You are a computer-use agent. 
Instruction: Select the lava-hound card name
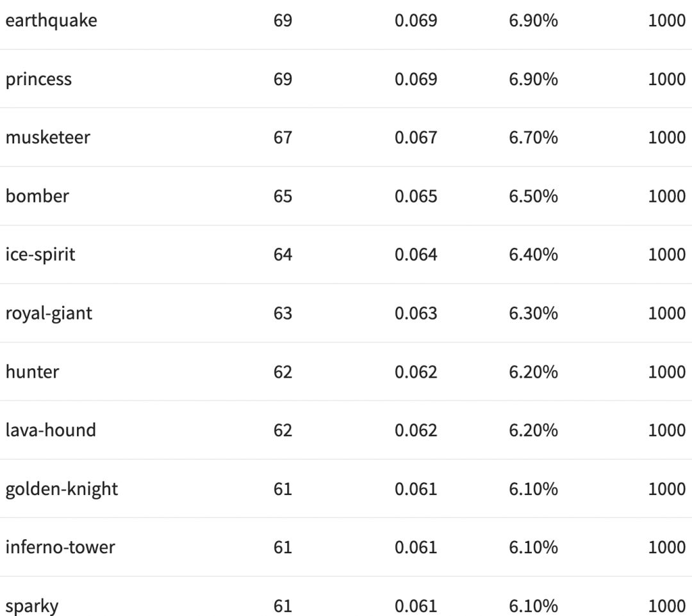point(51,430)
